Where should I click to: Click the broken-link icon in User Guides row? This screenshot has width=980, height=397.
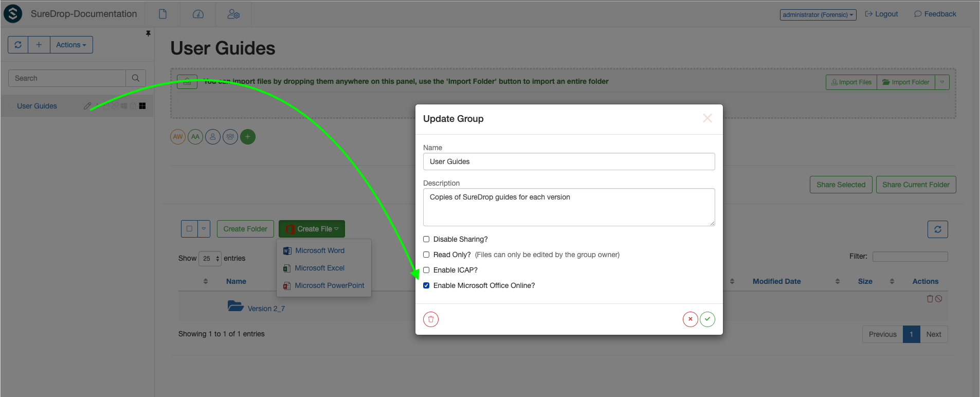tap(115, 106)
